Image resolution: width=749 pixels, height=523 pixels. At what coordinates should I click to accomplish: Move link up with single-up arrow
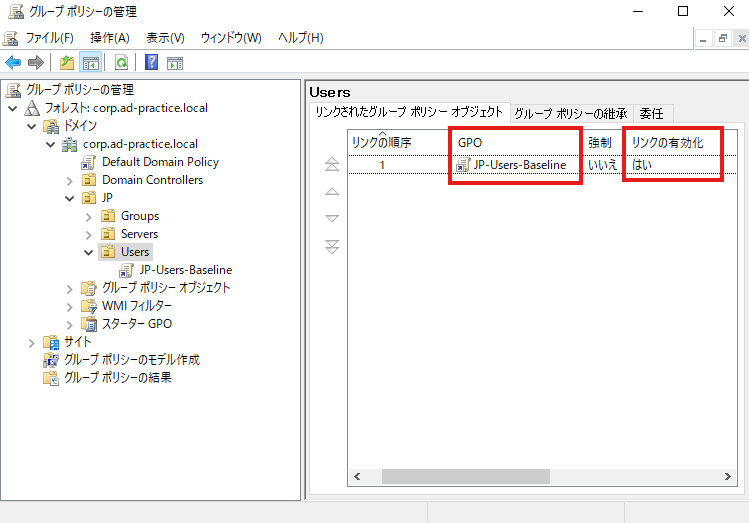[332, 192]
